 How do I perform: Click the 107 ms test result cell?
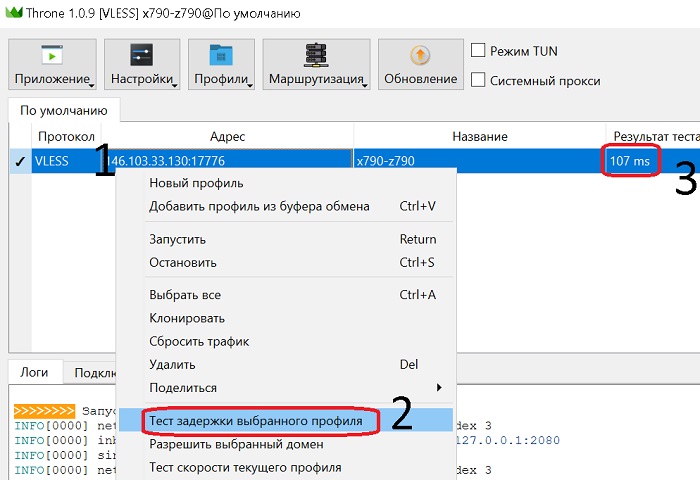coord(630,161)
